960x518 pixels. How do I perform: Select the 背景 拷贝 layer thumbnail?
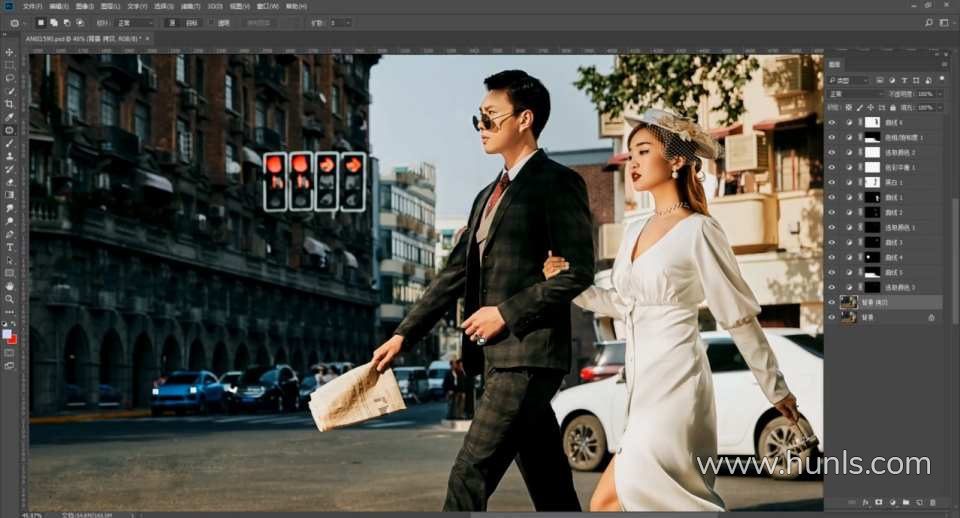pos(848,302)
